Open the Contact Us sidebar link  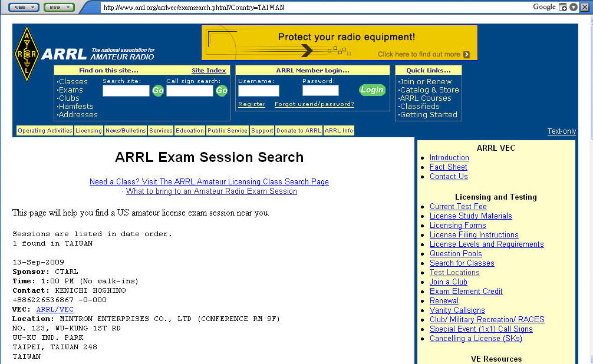click(x=449, y=177)
